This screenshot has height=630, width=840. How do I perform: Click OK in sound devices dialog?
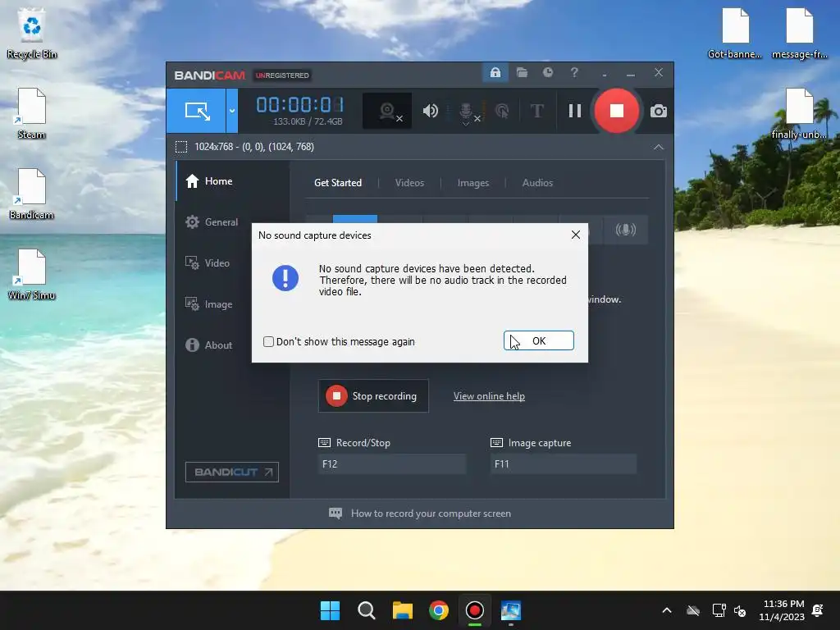(538, 340)
